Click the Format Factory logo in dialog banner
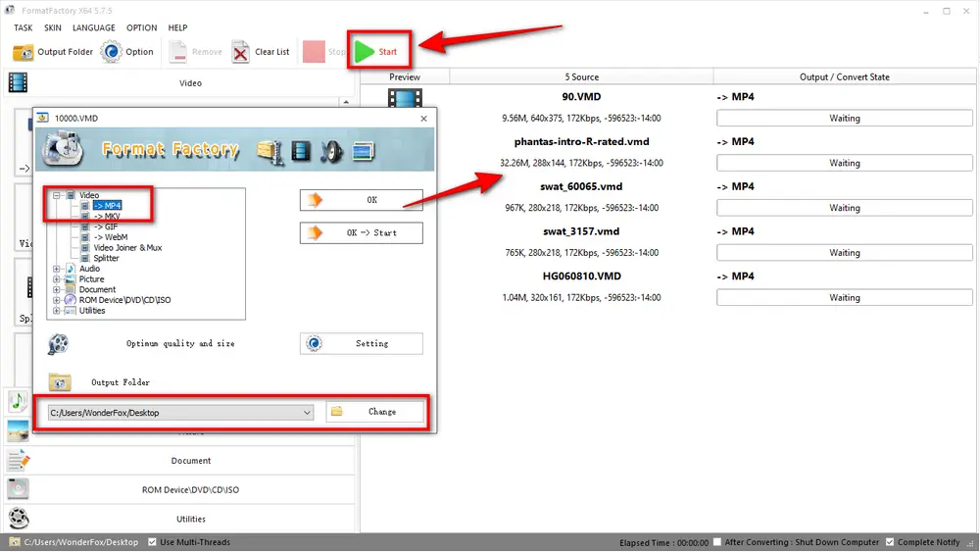 click(63, 149)
